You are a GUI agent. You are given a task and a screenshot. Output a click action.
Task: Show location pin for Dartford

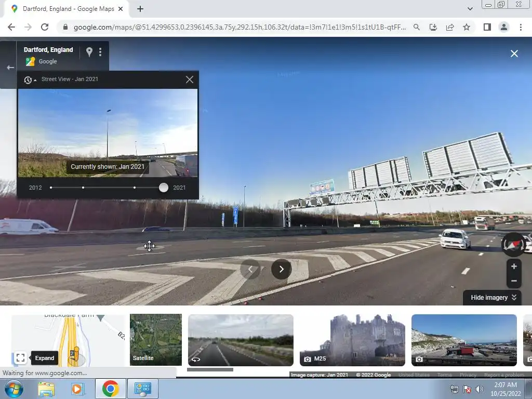(x=89, y=52)
